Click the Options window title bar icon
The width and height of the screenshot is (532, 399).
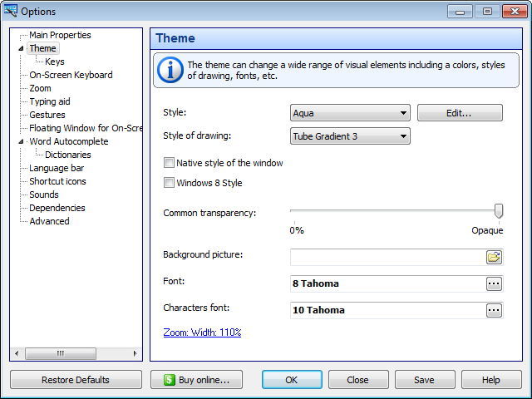(11, 11)
